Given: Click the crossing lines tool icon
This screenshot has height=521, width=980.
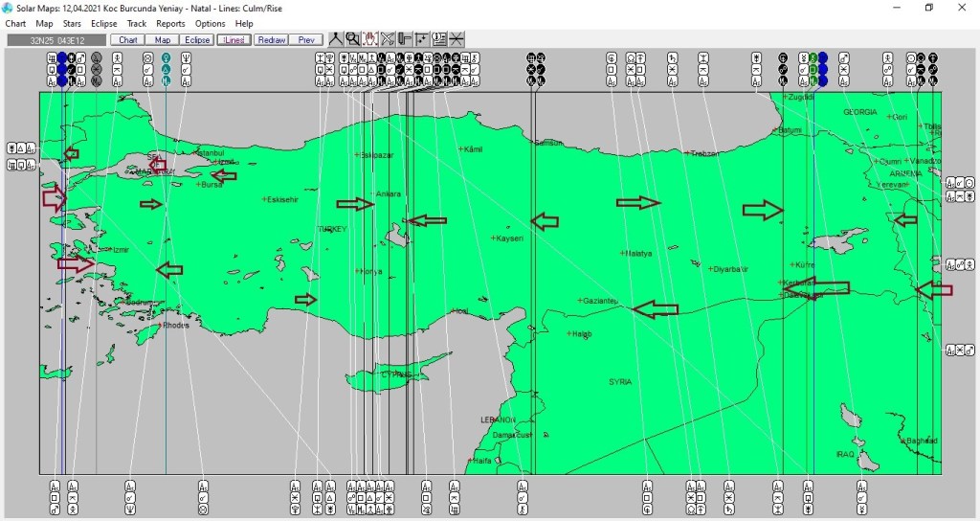Looking at the screenshot, I should (x=457, y=39).
